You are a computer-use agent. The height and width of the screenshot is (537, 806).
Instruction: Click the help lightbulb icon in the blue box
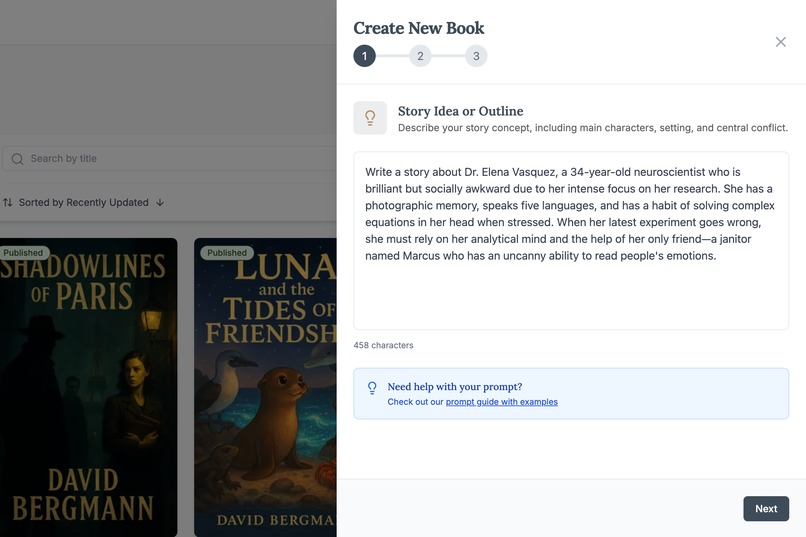click(x=372, y=388)
